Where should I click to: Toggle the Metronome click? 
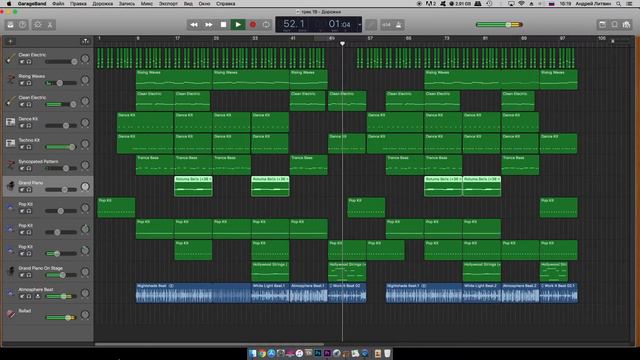tap(398, 25)
